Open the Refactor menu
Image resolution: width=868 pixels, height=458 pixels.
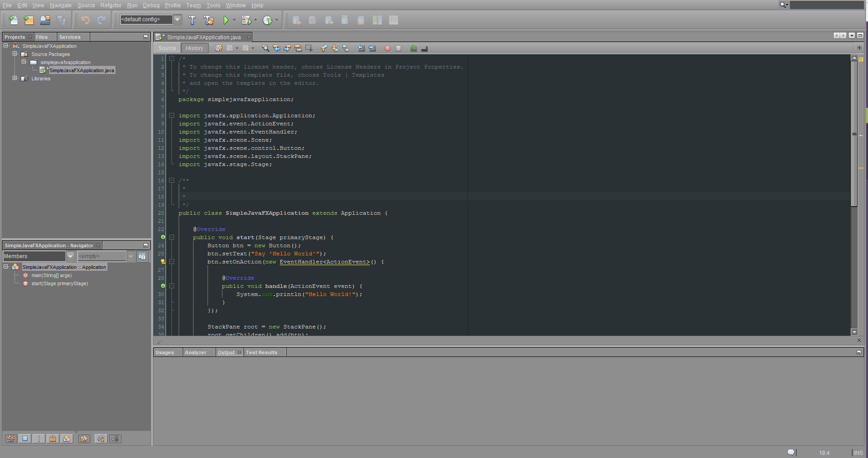(111, 5)
